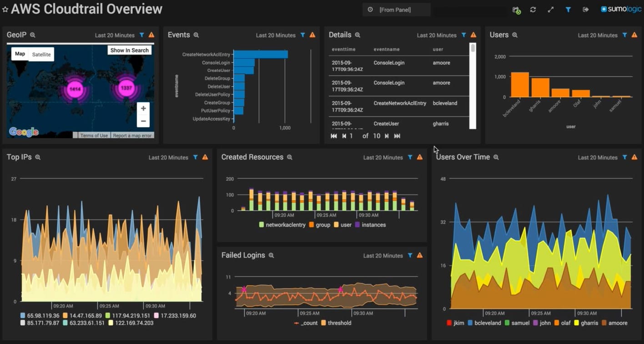Click Show In Search on the map
Image resolution: width=644 pixels, height=344 pixels.
pos(130,50)
